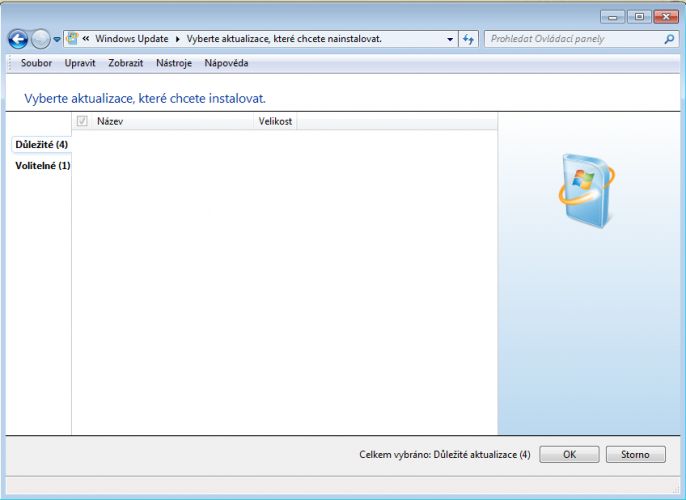Select the Volitelné (1) tab

click(x=42, y=166)
